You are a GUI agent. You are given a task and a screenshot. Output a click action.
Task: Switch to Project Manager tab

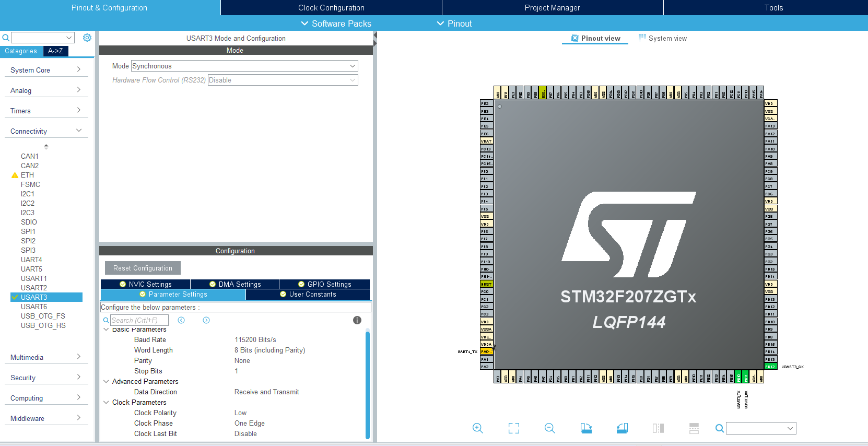pos(553,8)
